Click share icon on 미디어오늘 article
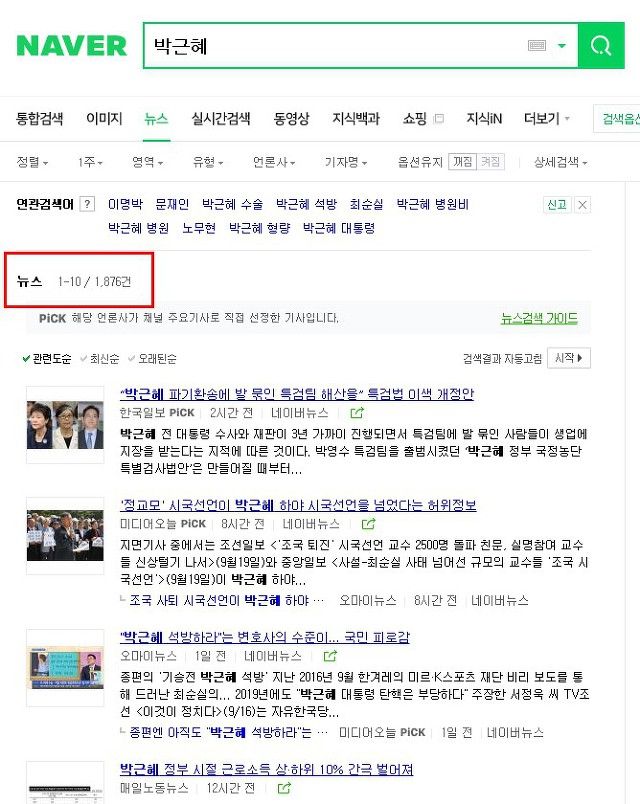 (x=368, y=524)
